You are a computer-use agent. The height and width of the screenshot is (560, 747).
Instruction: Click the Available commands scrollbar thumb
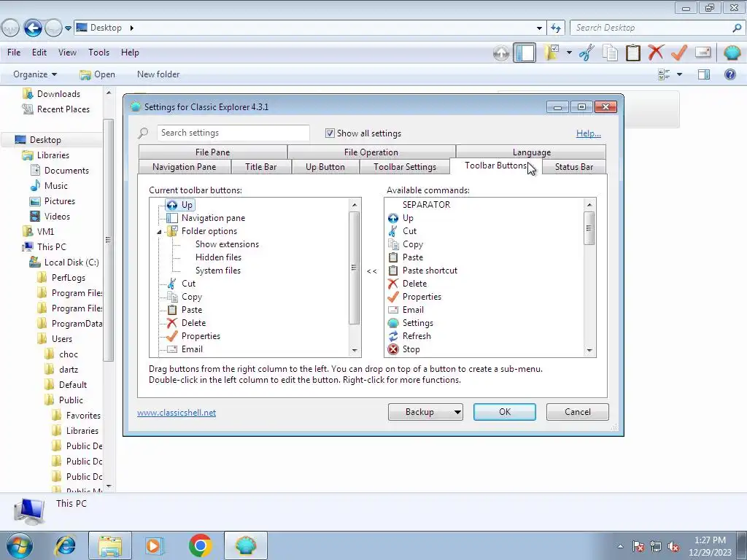[x=589, y=227]
